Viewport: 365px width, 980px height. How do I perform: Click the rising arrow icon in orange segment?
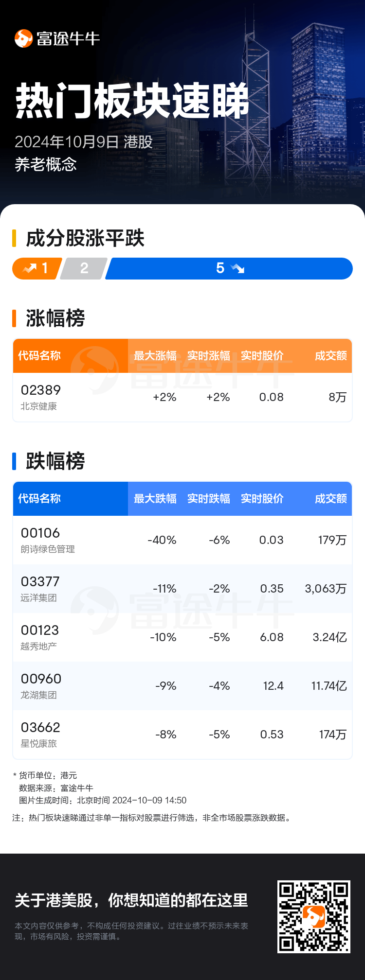[x=30, y=268]
